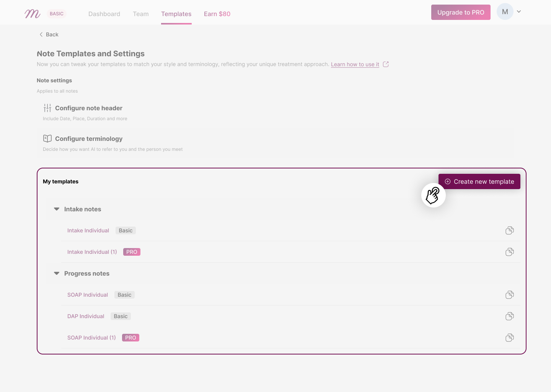Duplicate the Intake Individual template
Image resolution: width=551 pixels, height=392 pixels.
[x=510, y=230]
